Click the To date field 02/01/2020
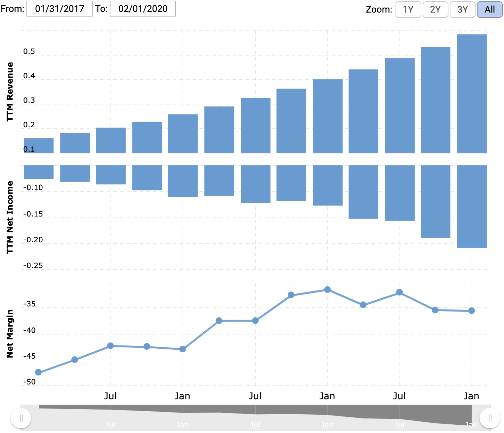The height and width of the screenshot is (433, 504). click(x=143, y=9)
